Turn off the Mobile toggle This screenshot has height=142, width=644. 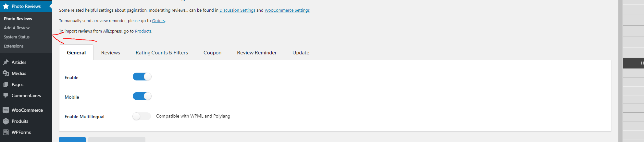point(142,96)
